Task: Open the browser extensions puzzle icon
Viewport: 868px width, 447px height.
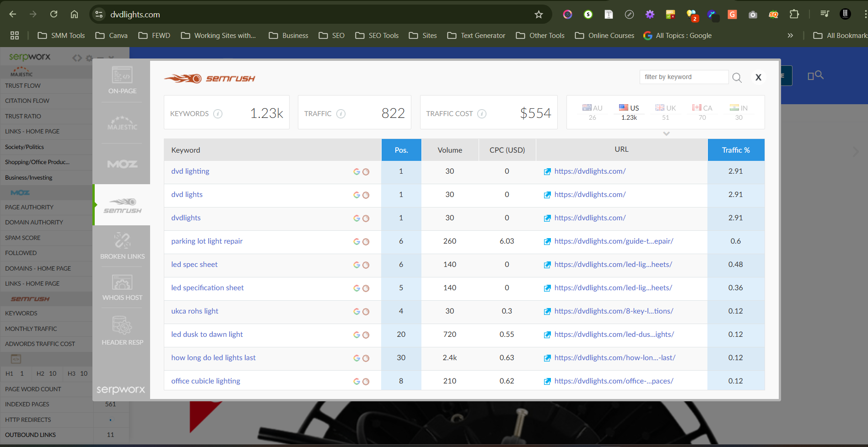Action: 794,14
